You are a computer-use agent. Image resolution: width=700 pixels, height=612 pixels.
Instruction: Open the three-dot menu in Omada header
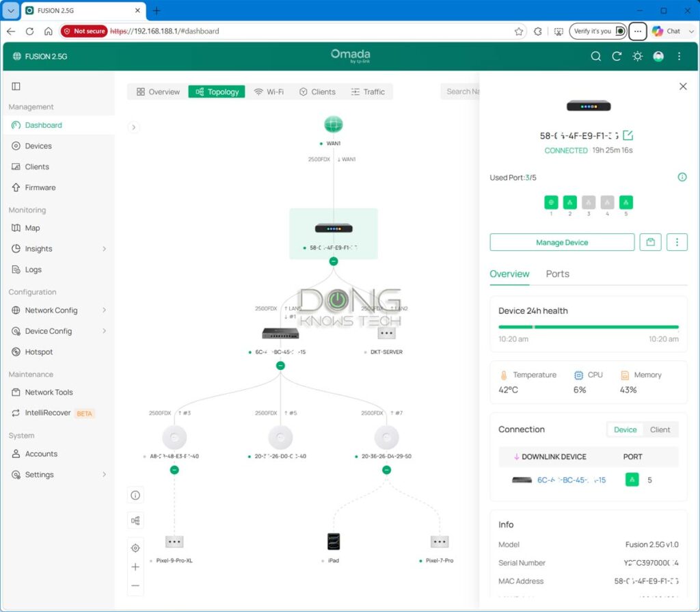(x=679, y=56)
